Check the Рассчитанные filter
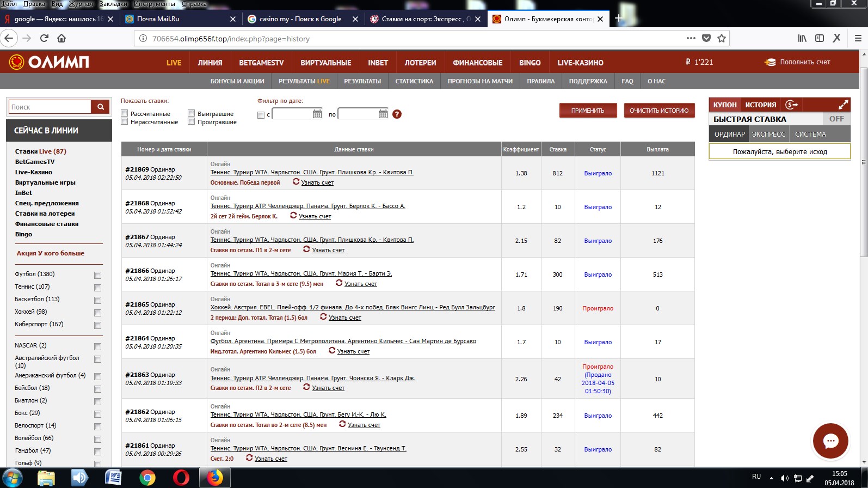868x488 pixels. pyautogui.click(x=125, y=114)
